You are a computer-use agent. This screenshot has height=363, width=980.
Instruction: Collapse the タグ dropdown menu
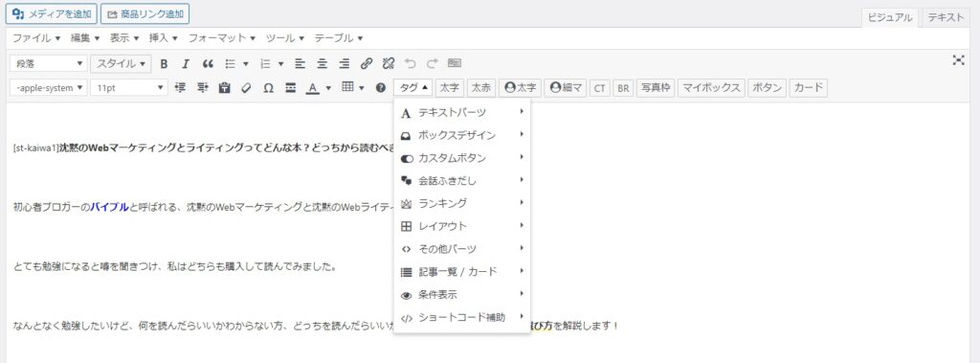tap(412, 88)
